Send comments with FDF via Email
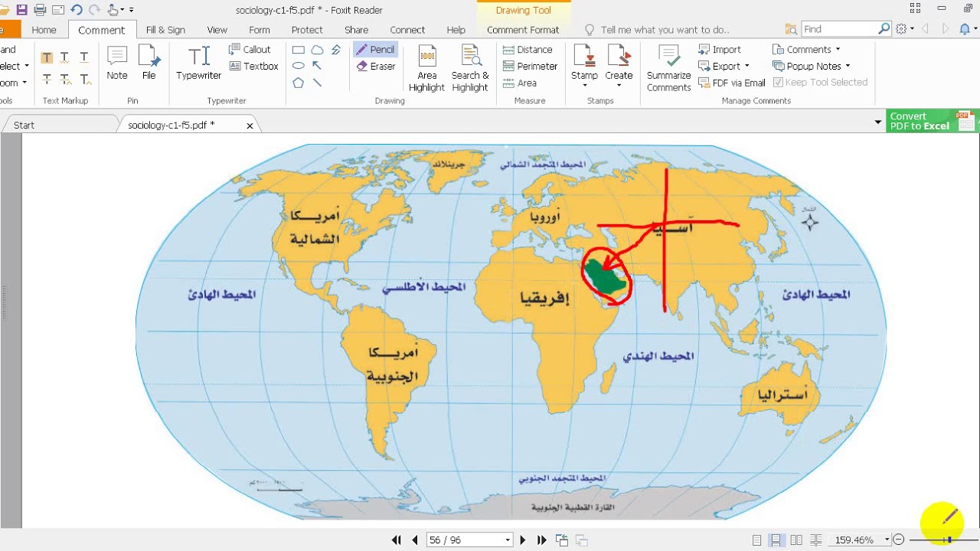 pos(731,83)
